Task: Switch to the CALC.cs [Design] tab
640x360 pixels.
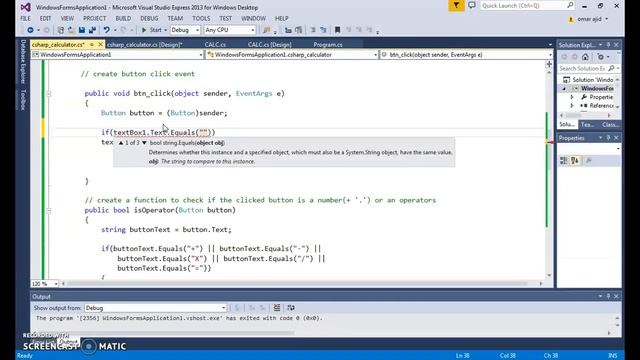Action: tap(269, 44)
